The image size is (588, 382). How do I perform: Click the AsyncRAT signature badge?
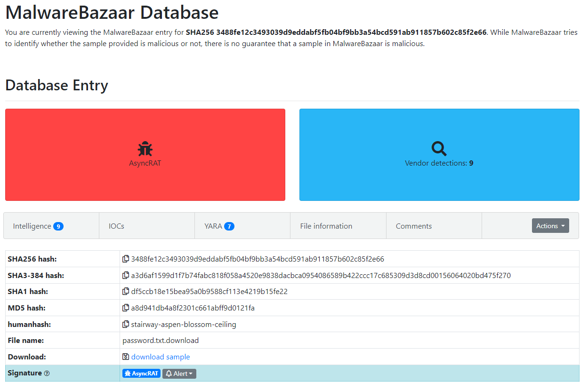click(141, 373)
